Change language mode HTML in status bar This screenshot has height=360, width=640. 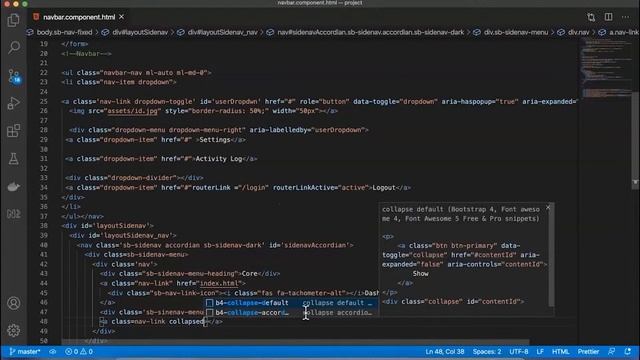(560, 351)
